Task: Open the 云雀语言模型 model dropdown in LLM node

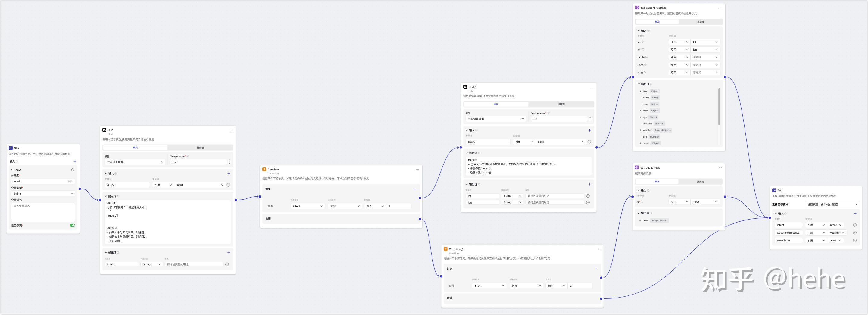Action: point(135,162)
